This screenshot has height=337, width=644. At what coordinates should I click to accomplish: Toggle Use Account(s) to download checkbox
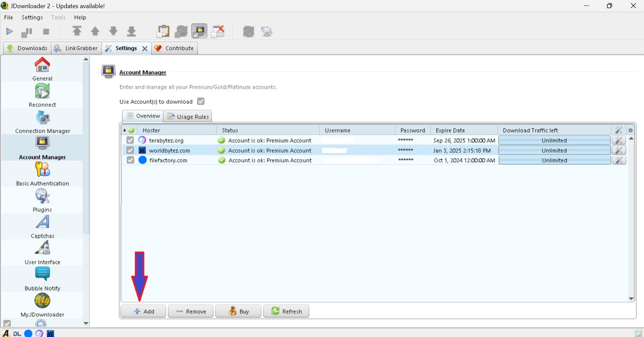point(201,101)
